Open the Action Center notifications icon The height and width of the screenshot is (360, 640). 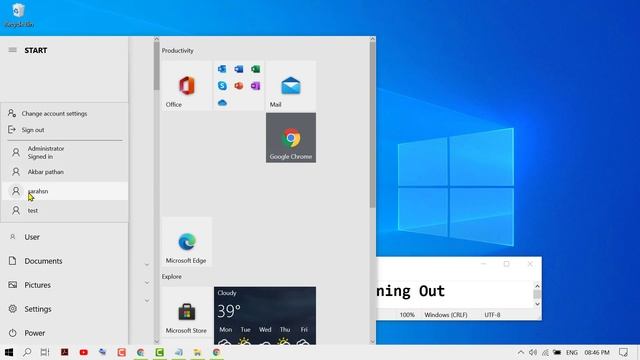(x=623, y=352)
